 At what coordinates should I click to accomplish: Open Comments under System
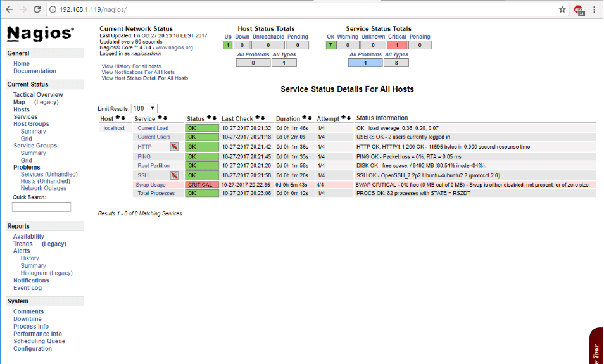(x=28, y=311)
